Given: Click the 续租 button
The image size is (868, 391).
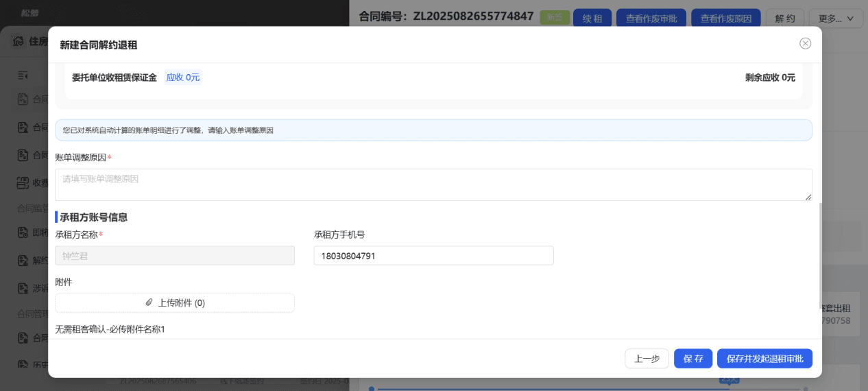Looking at the screenshot, I should 592,19.
